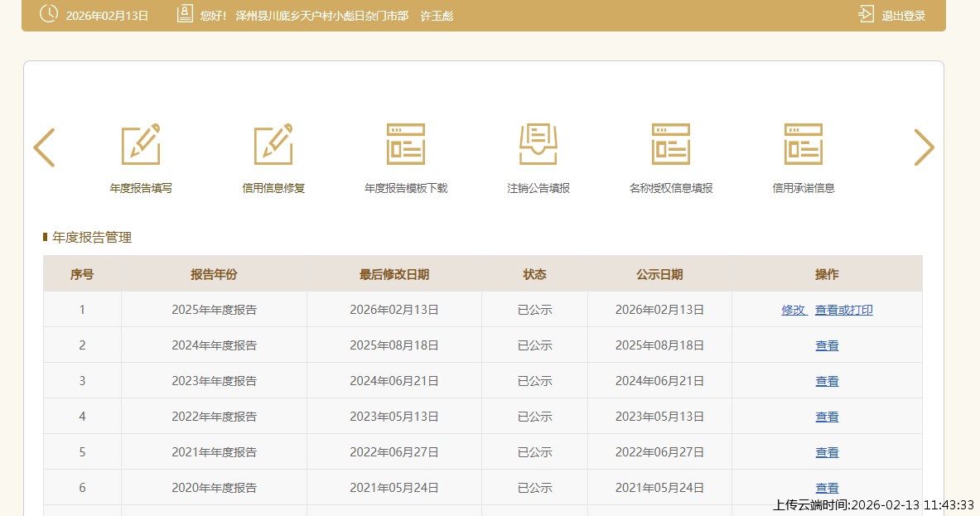Open 查看或打印 for the 2025 report

(843, 311)
